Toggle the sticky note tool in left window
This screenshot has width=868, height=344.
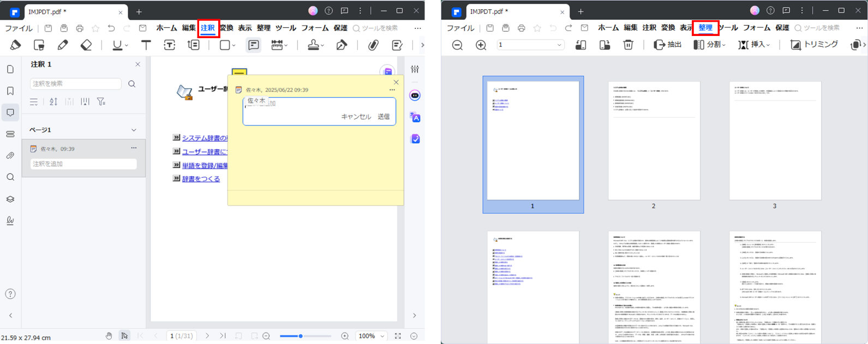(254, 45)
